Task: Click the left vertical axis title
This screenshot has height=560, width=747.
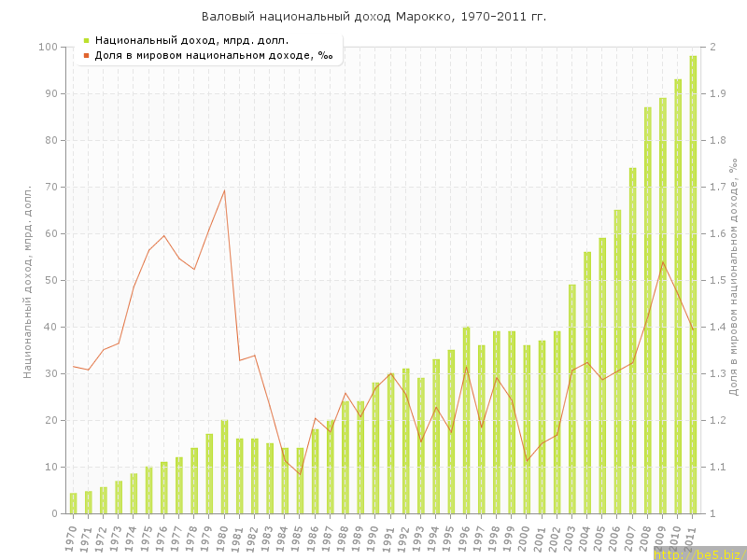Action: coord(27,280)
